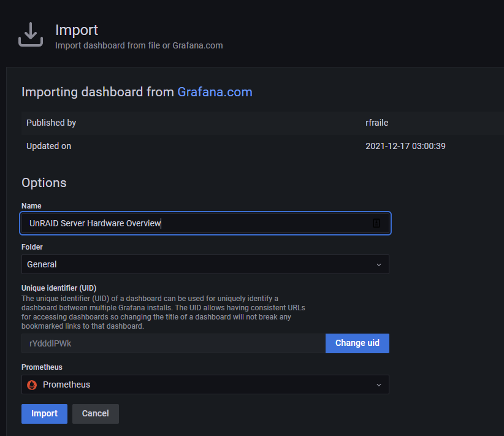Cancel the dashboard import
This screenshot has height=436, width=504.
[96, 413]
